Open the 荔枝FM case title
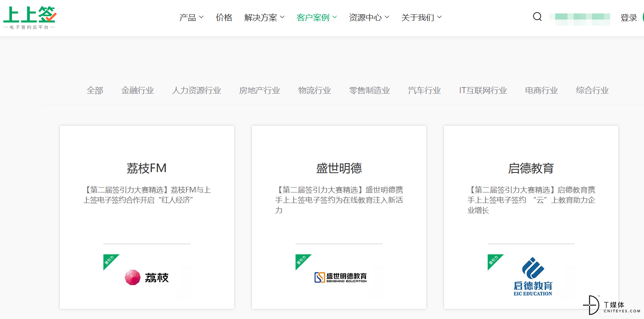This screenshot has width=644, height=319. (147, 168)
